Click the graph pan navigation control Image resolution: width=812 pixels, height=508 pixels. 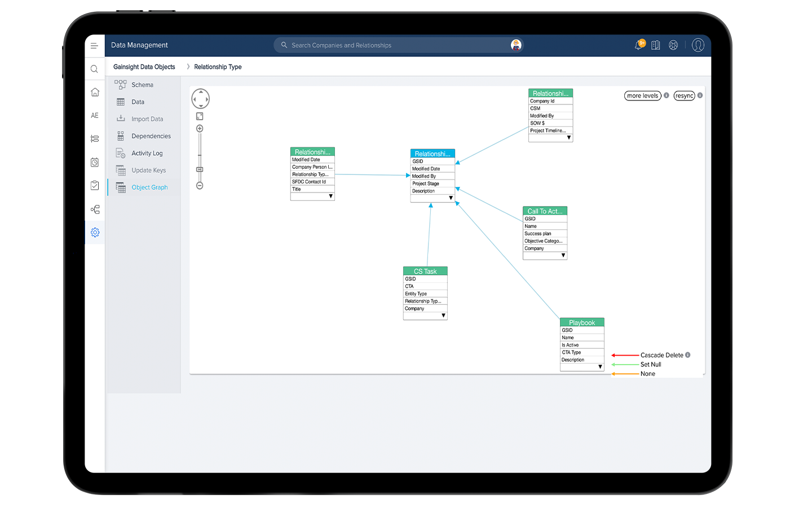pos(200,99)
